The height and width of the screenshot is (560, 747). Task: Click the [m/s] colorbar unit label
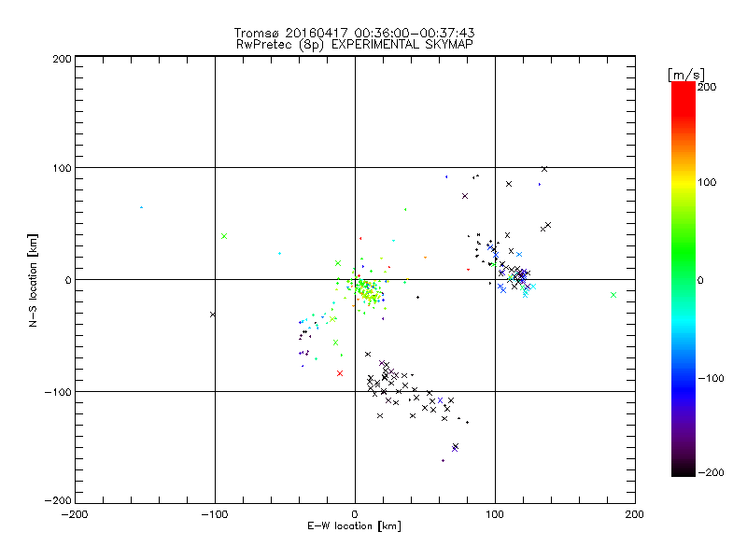[685, 75]
